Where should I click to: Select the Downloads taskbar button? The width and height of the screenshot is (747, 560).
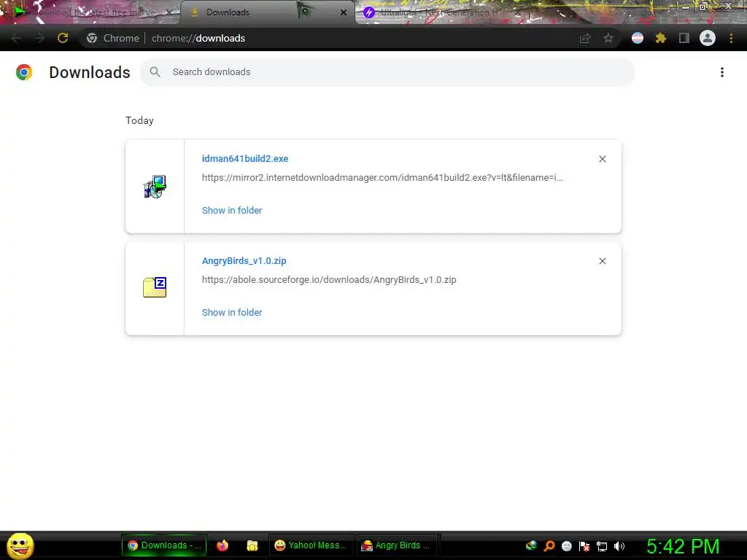click(164, 545)
